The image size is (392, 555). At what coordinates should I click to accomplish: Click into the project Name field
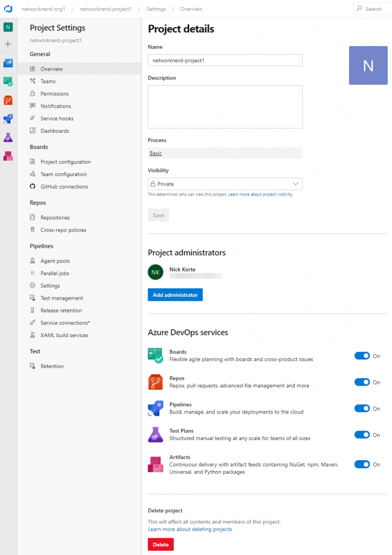(x=225, y=60)
